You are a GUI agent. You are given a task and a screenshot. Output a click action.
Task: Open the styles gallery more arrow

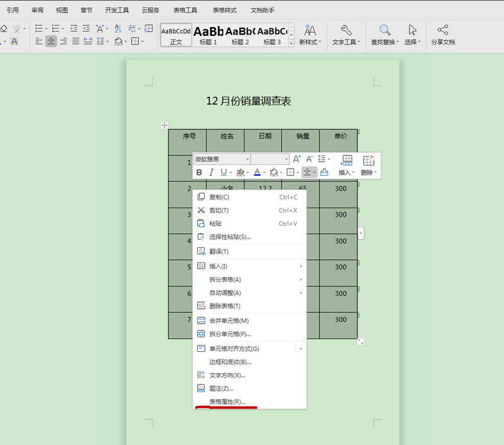[x=291, y=42]
